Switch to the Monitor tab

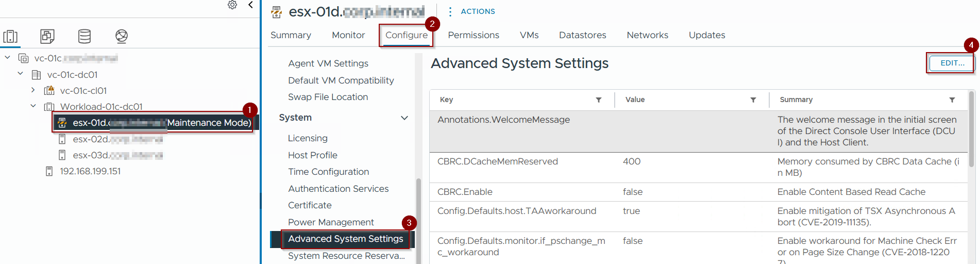(348, 35)
